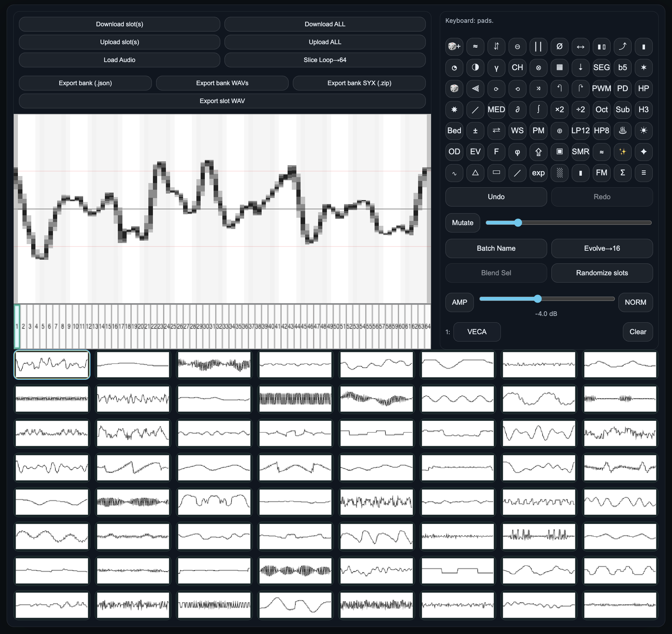This screenshot has height=634, width=672.
Task: Trigger the FM pad
Action: pyautogui.click(x=602, y=173)
